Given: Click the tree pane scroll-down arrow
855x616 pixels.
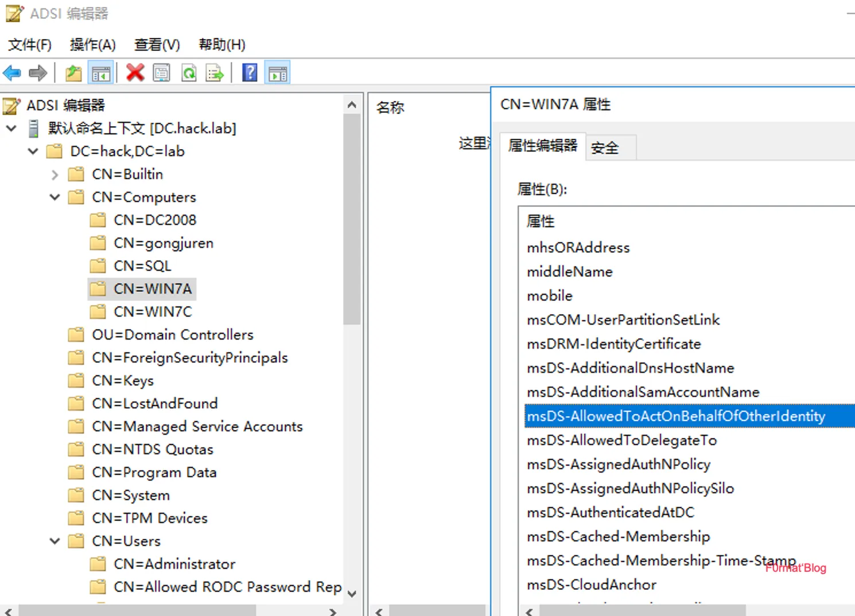Looking at the screenshot, I should pyautogui.click(x=352, y=594).
